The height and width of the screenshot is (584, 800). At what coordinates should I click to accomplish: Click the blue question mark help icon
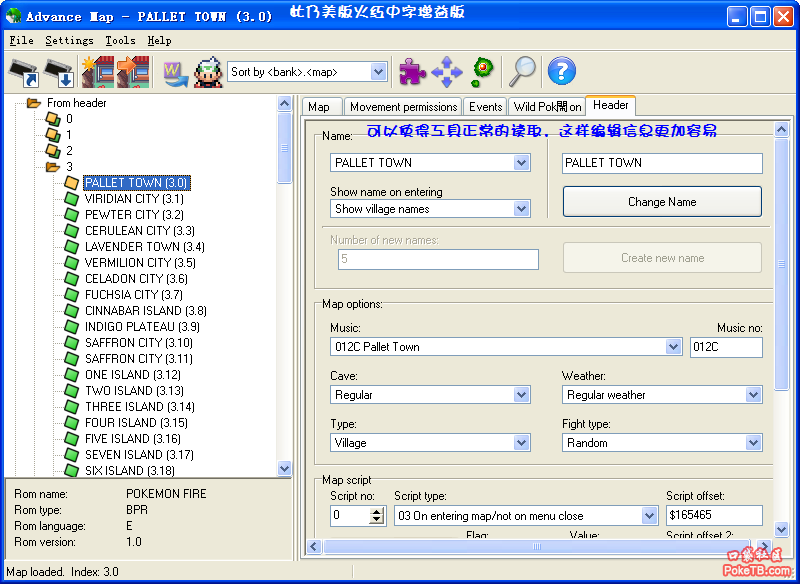(561, 71)
